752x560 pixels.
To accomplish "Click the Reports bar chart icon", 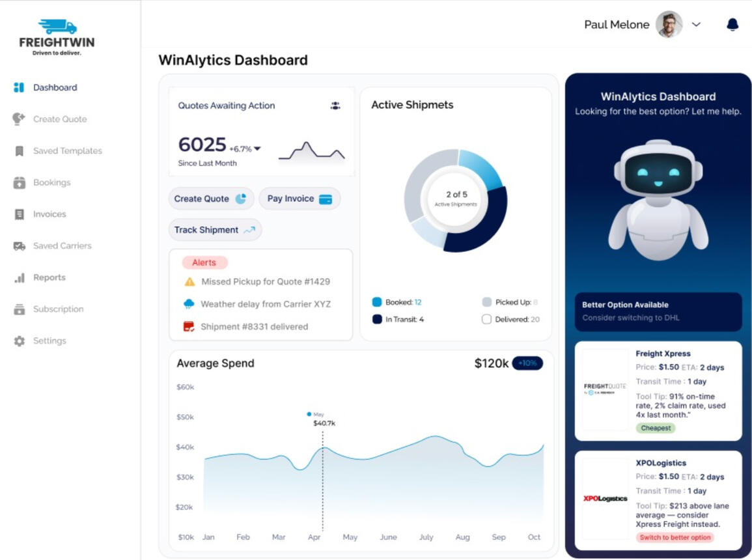I will pos(19,278).
